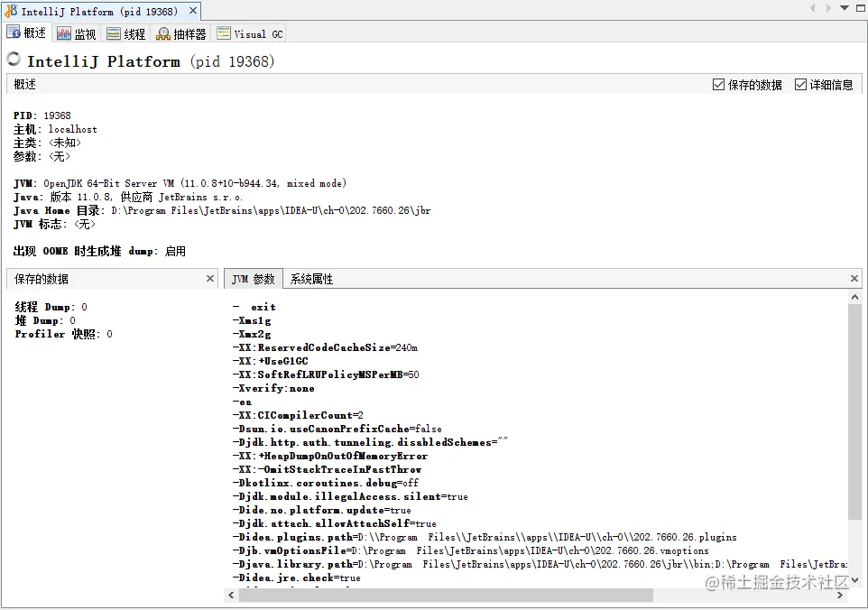The height and width of the screenshot is (610, 868).
Task: Click the -Xmx2g parameter text
Action: (252, 335)
